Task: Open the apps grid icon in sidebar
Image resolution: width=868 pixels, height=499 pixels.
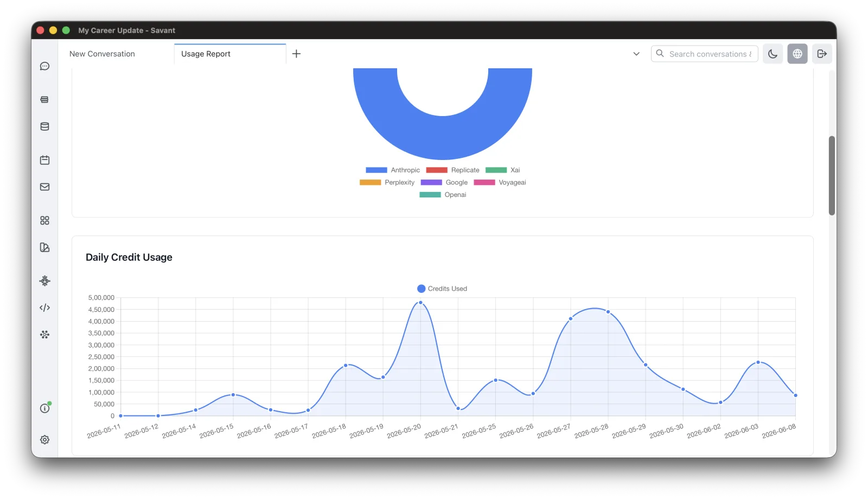Action: [44, 220]
